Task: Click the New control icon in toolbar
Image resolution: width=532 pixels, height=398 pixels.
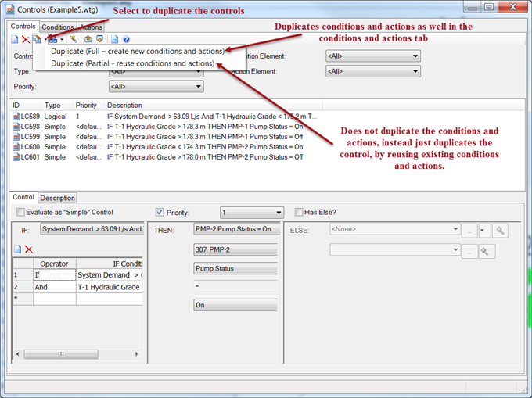Action: click(x=15, y=40)
